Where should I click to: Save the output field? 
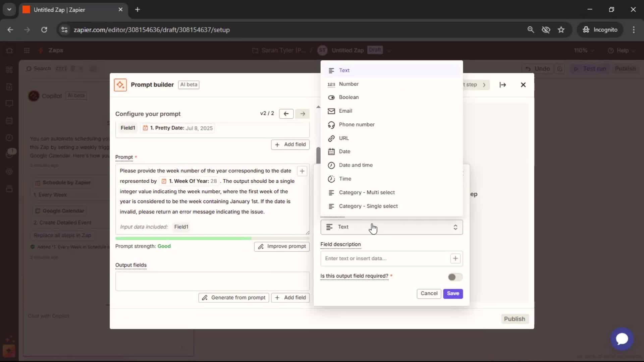453,294
